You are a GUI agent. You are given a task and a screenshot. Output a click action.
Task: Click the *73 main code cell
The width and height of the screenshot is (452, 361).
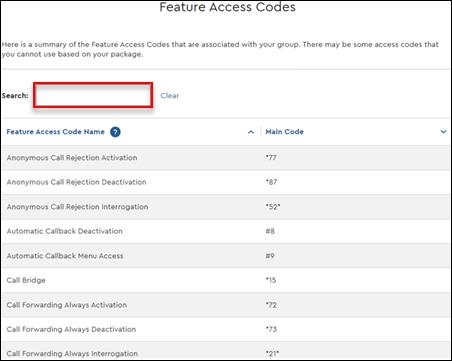tap(271, 329)
